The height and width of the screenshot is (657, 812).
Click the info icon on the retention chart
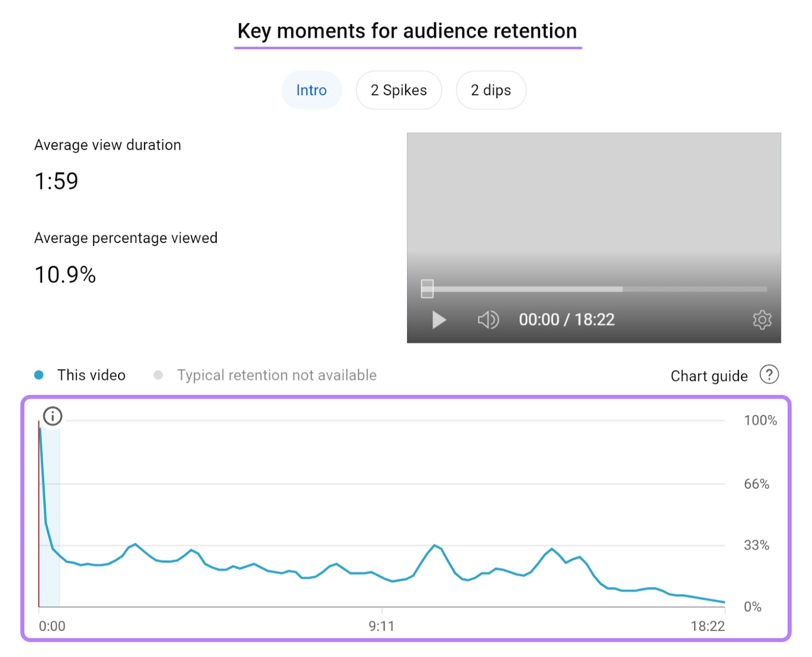(x=53, y=416)
